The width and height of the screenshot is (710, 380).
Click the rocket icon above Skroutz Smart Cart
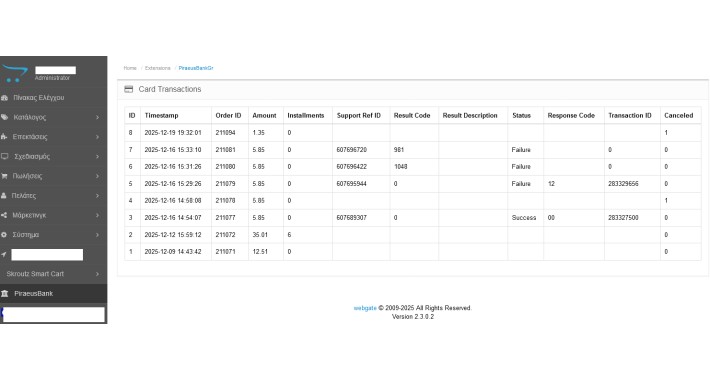click(4, 255)
